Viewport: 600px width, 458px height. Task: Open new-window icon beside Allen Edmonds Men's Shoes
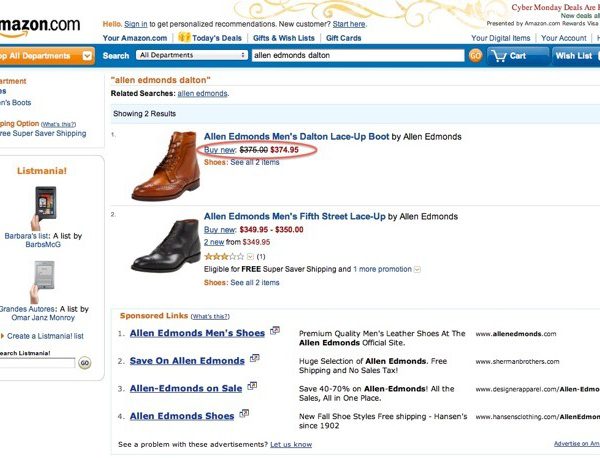pyautogui.click(x=274, y=332)
